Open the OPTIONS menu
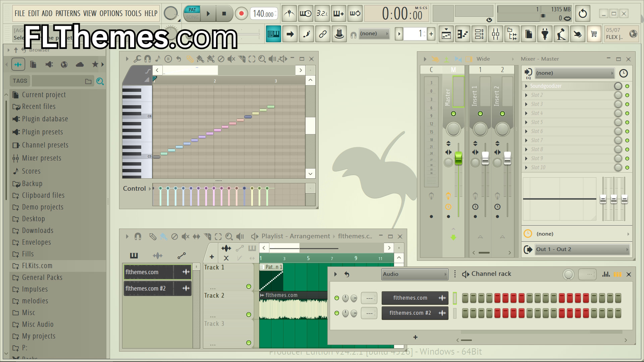The width and height of the screenshot is (644, 362). (x=111, y=13)
